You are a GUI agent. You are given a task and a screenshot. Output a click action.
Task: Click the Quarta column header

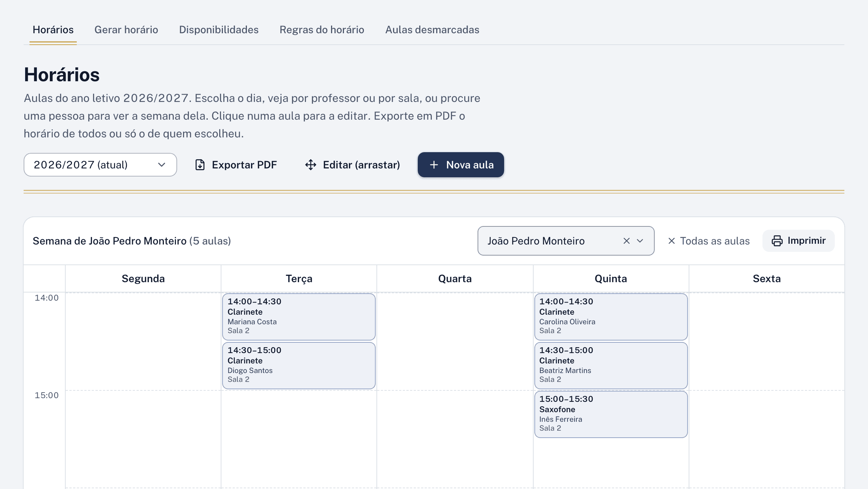coord(455,278)
